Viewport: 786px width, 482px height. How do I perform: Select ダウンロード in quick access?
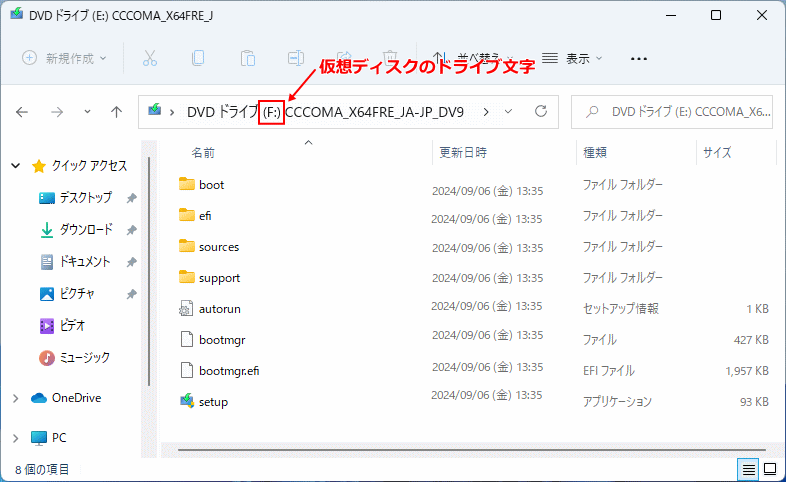coord(85,230)
